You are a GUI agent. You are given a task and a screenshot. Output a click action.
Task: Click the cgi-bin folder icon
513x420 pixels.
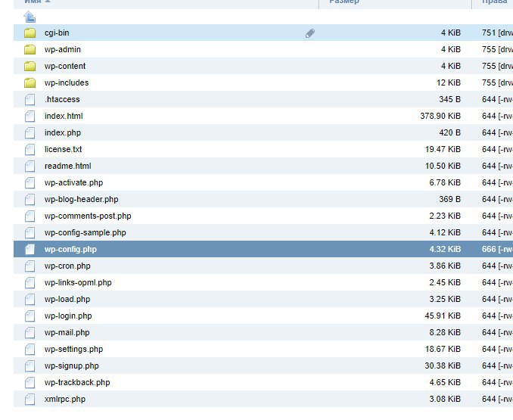pyautogui.click(x=30, y=33)
